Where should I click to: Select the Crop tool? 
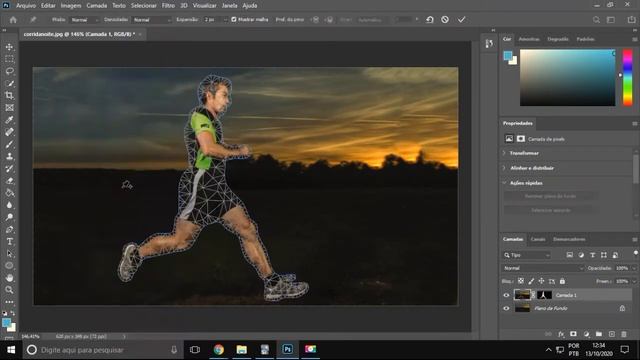tap(9, 96)
